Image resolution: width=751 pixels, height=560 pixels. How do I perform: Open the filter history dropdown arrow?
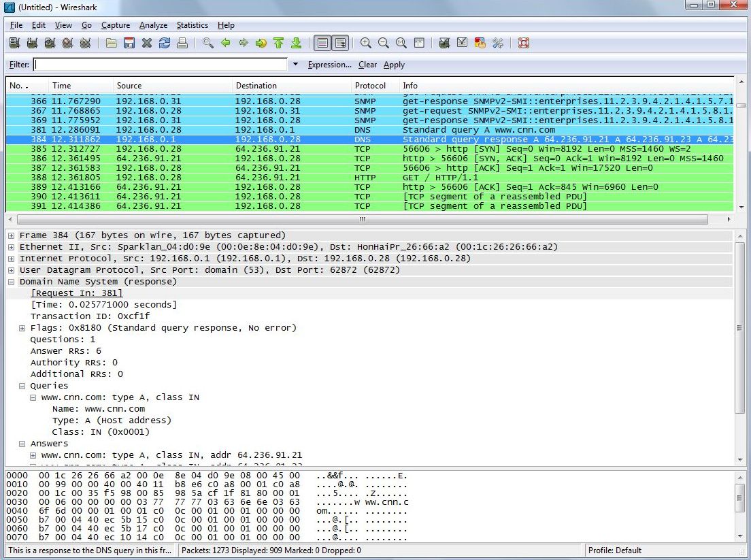(295, 64)
